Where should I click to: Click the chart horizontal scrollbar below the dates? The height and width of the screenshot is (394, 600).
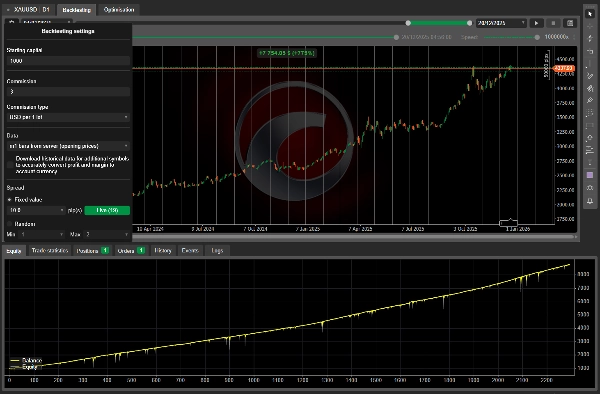click(x=354, y=237)
